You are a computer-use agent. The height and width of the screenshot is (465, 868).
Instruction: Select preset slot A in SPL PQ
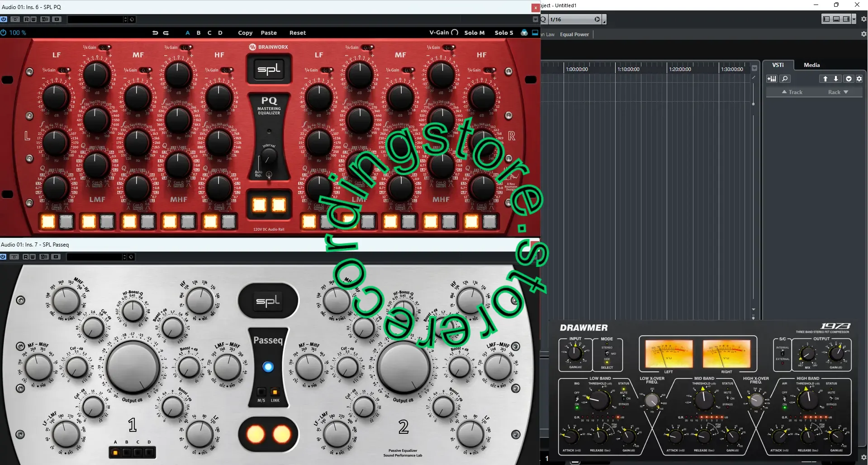click(188, 33)
